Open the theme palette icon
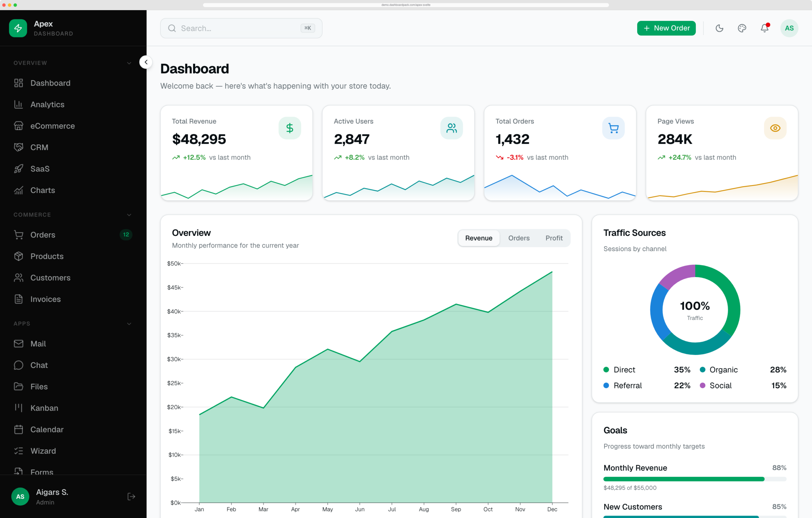 [742, 28]
